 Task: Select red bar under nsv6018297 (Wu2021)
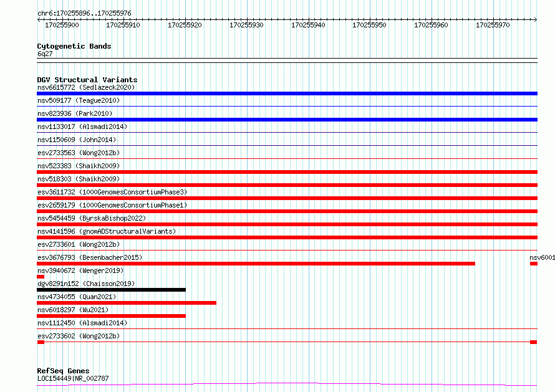pos(111,316)
